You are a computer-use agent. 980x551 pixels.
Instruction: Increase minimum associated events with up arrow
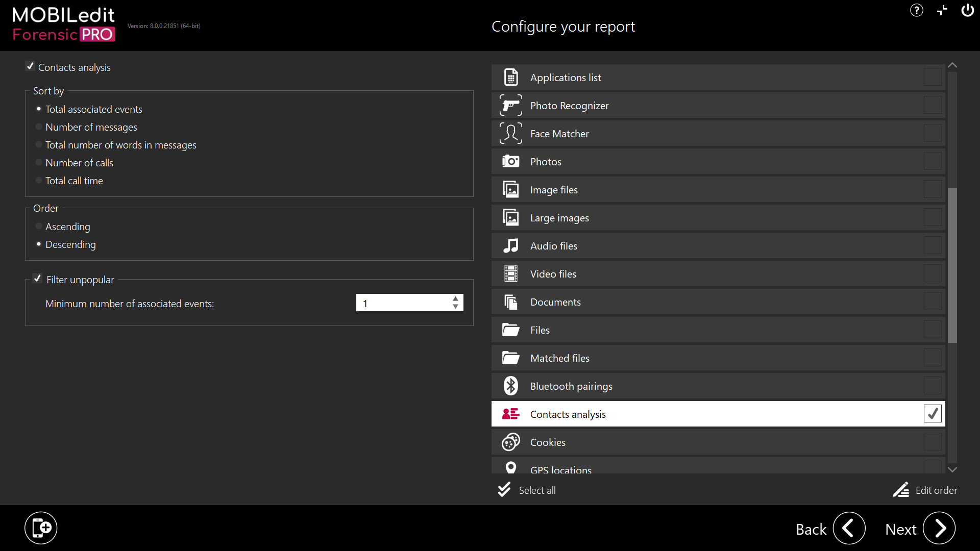(455, 299)
